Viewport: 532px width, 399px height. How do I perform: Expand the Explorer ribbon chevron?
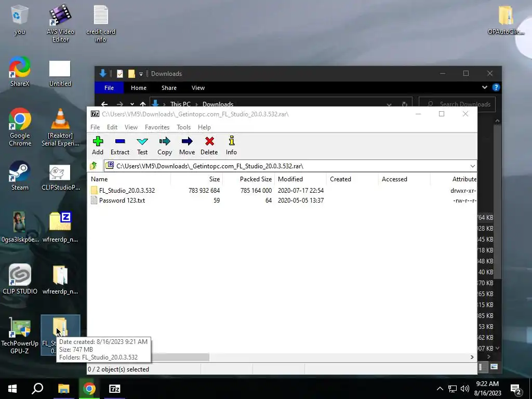(485, 87)
